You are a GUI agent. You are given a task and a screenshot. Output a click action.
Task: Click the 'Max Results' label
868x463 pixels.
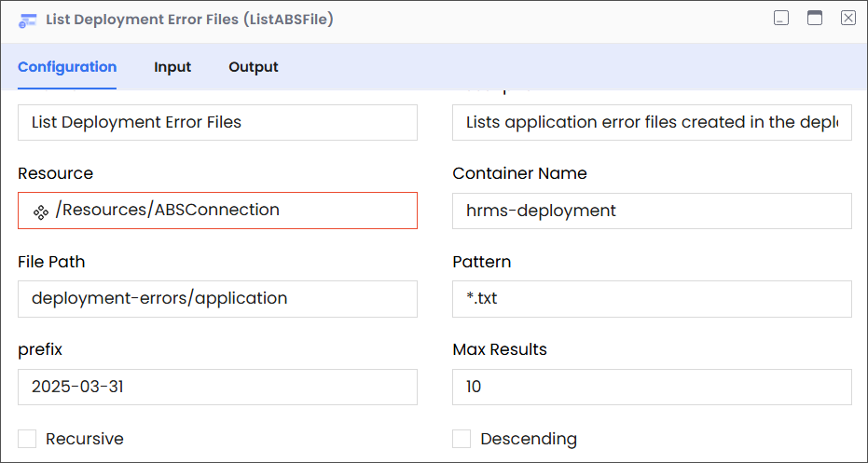tap(500, 349)
